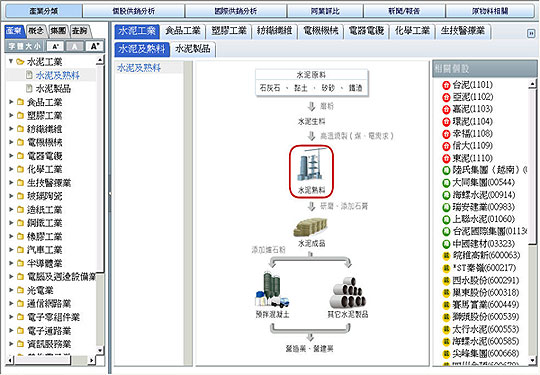
Task: Click the yellow icon beside 太行水泥(600553)
Action: click(x=446, y=330)
